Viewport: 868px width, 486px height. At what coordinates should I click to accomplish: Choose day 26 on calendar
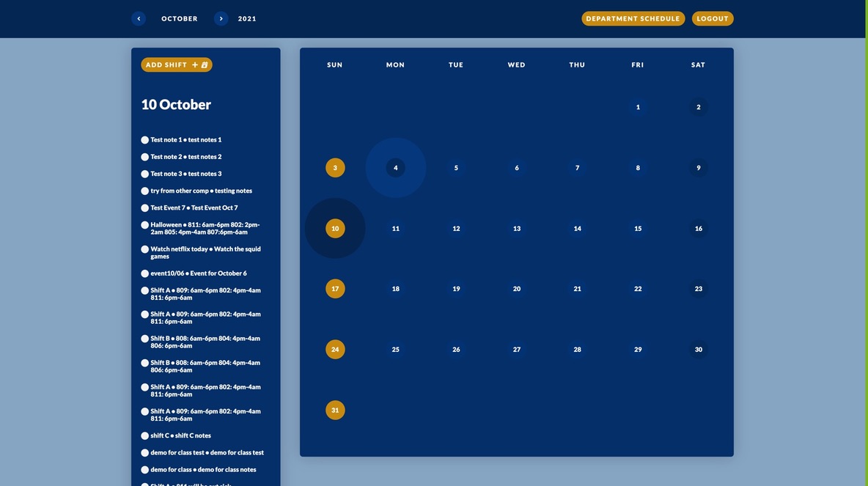[x=456, y=349]
